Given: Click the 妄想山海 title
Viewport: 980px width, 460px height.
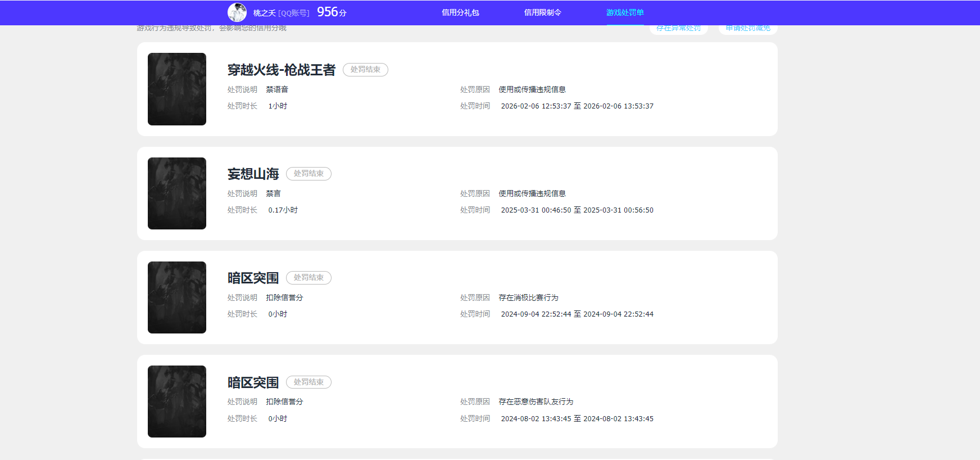Looking at the screenshot, I should 253,174.
